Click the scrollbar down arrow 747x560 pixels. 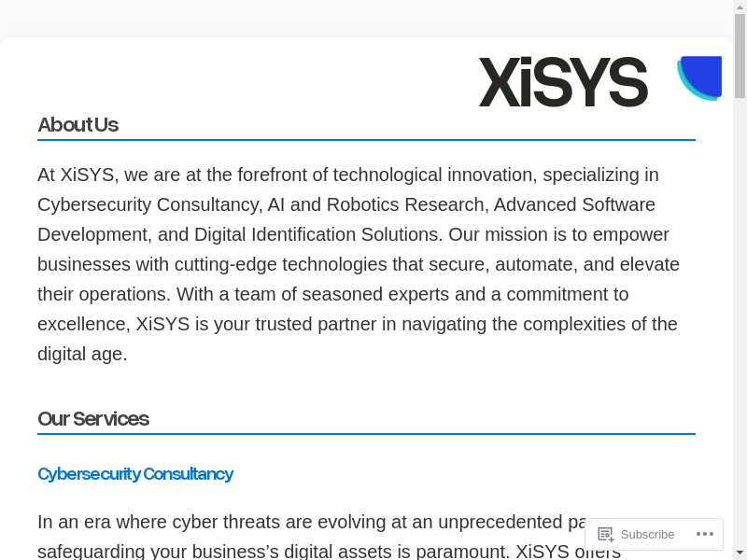click(x=740, y=553)
